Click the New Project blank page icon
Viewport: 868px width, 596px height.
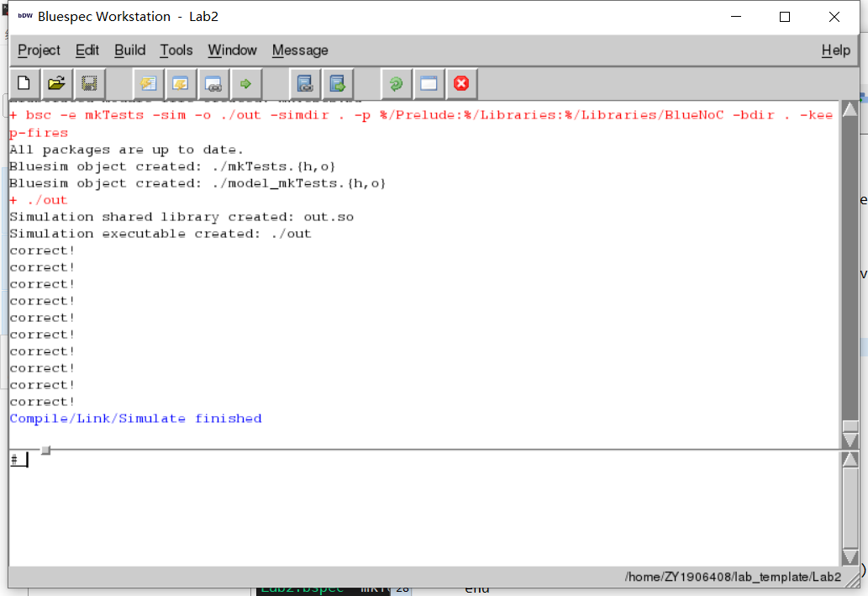[24, 83]
